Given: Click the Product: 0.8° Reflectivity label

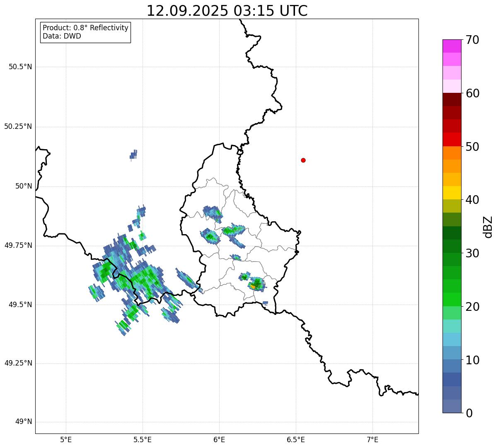Looking at the screenshot, I should (86, 28).
